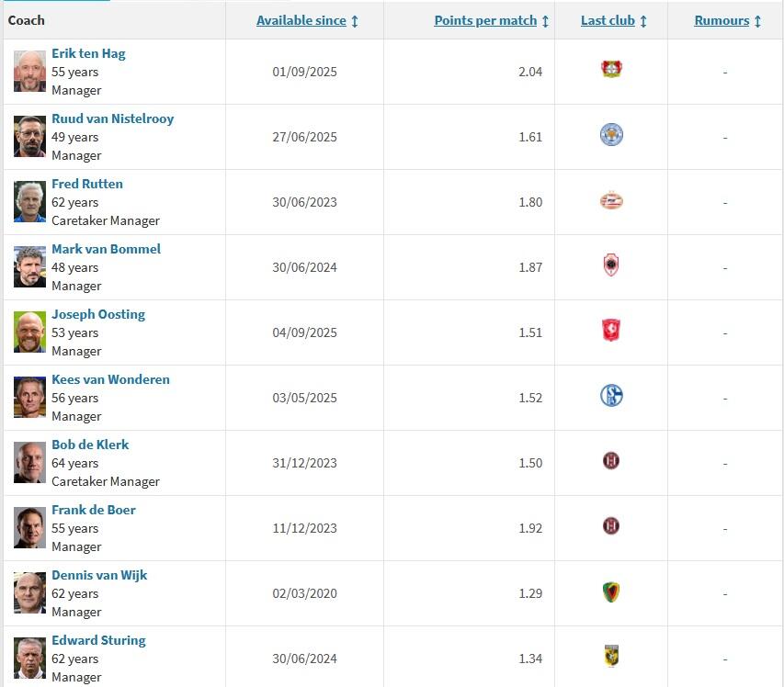Open Ruud van Nistelrooy profile link
Image resolution: width=784 pixels, height=687 pixels.
[x=112, y=118]
